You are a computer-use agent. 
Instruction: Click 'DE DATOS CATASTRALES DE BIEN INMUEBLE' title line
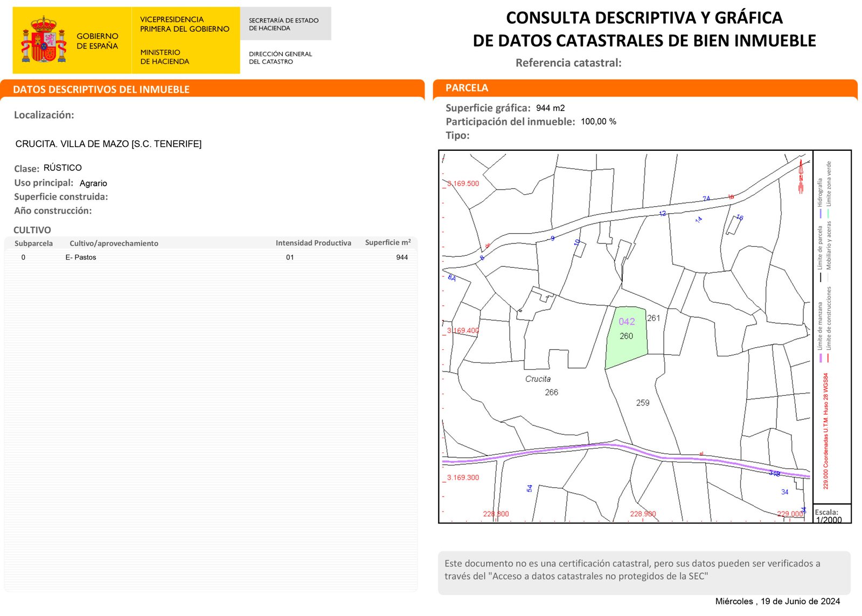(644, 41)
